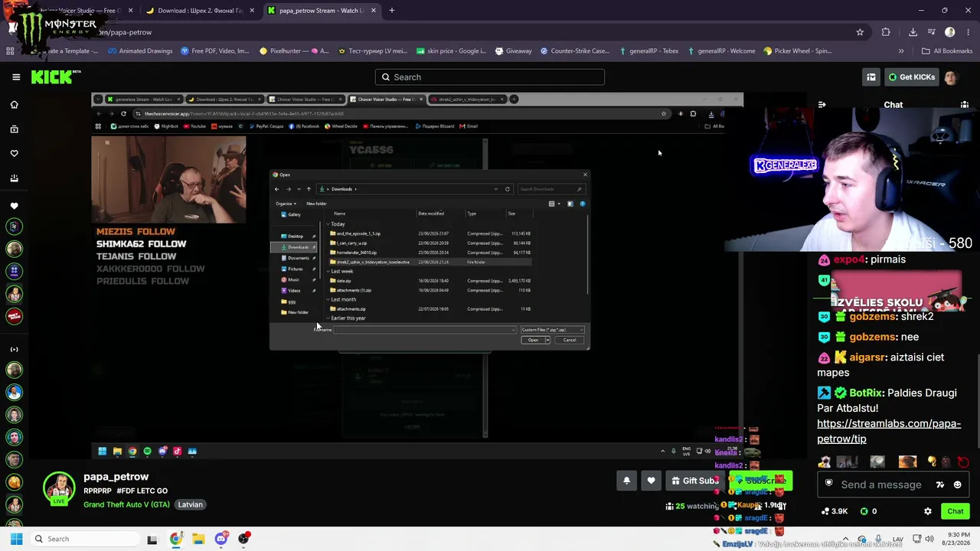Click the Gift Subs button
Screen dimensions: 980x551
tap(695, 481)
